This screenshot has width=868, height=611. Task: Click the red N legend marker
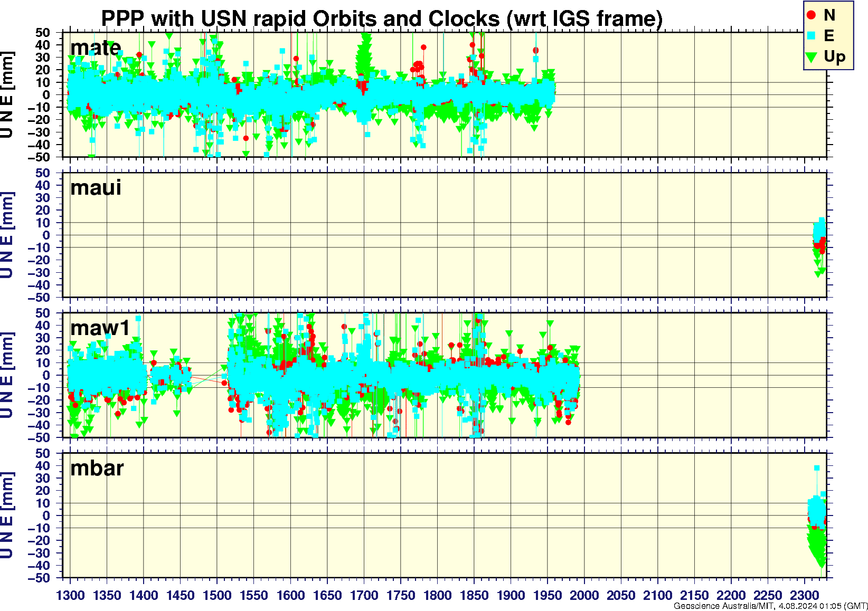[x=812, y=15]
